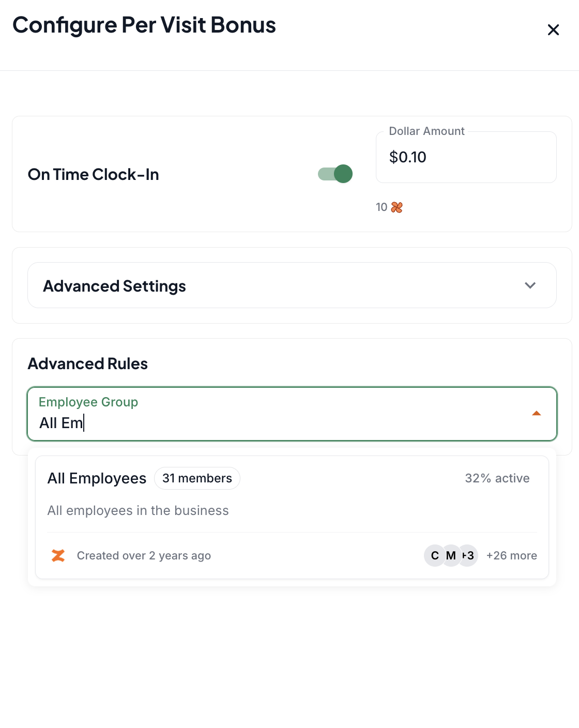Click the Employee Group text input
Image resolution: width=579 pixels, height=728 pixels.
(x=279, y=423)
